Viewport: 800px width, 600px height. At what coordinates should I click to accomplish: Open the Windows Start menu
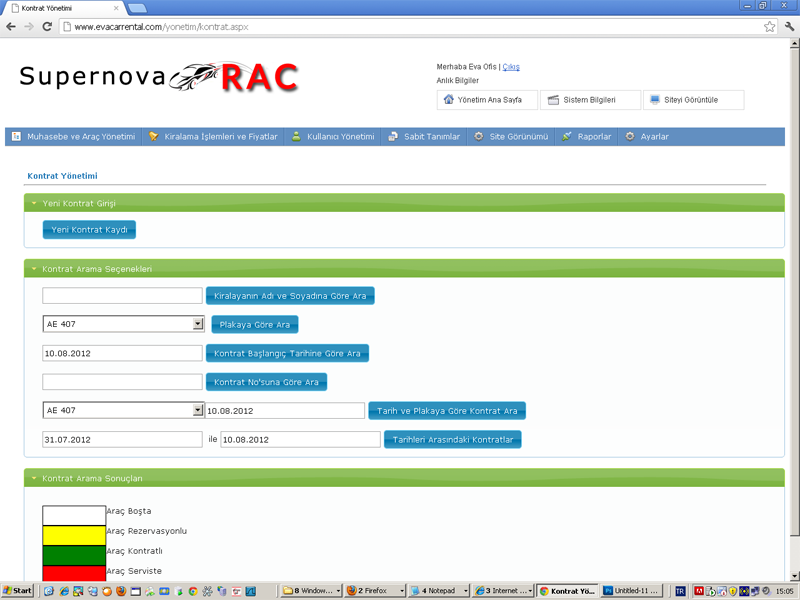(17, 590)
